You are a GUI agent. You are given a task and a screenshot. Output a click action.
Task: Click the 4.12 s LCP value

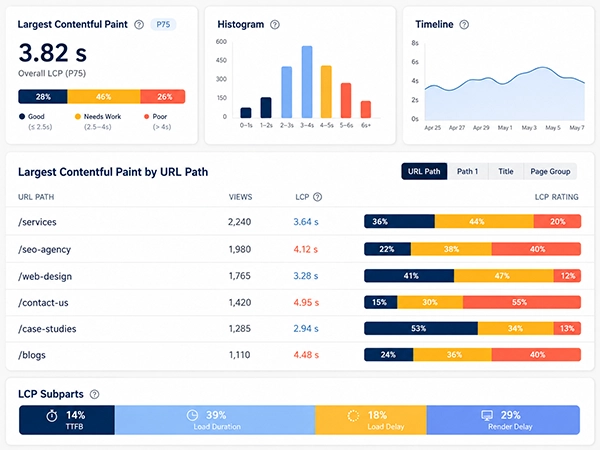pos(306,249)
